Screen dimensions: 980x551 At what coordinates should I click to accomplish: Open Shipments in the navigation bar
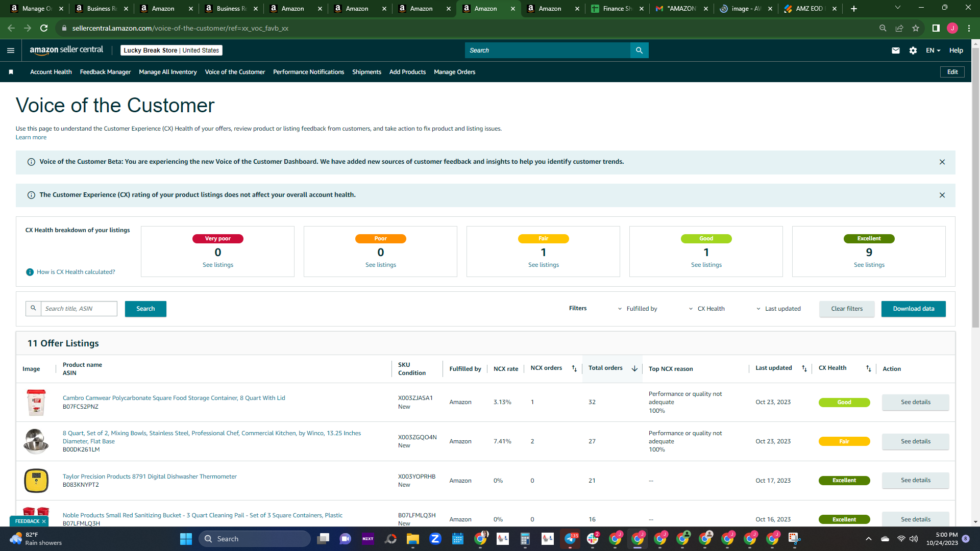366,72
